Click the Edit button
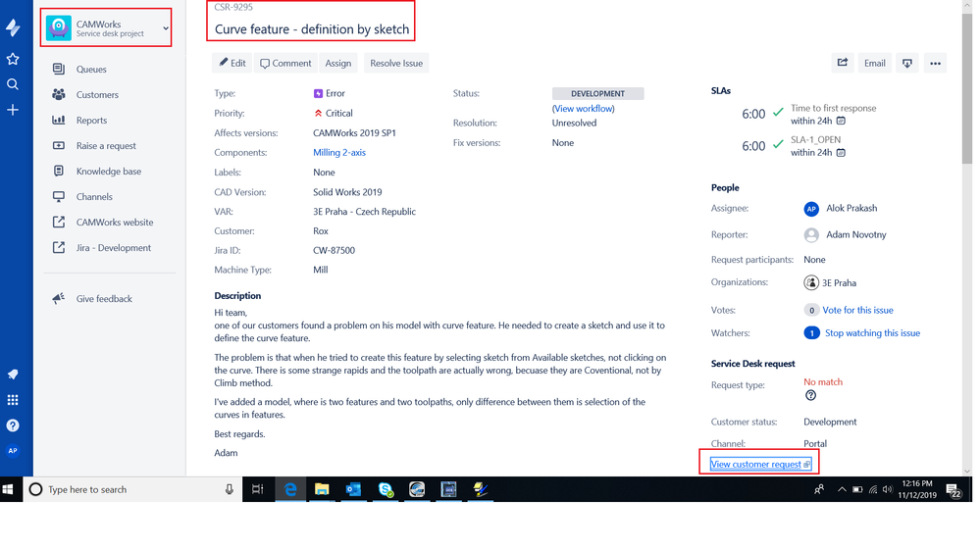Image resolution: width=980 pixels, height=551 pixels. pyautogui.click(x=232, y=63)
